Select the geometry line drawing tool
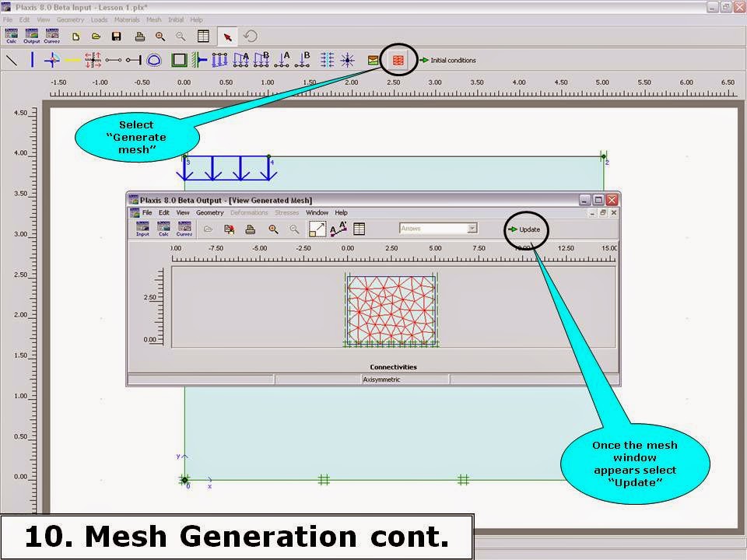Screen dimensions: 747x560 (10, 60)
